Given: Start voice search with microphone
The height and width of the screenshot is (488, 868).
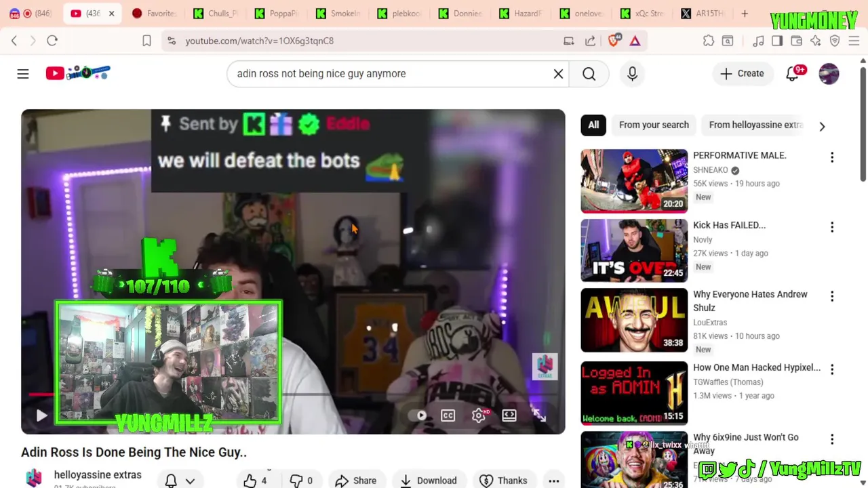Looking at the screenshot, I should tap(632, 73).
